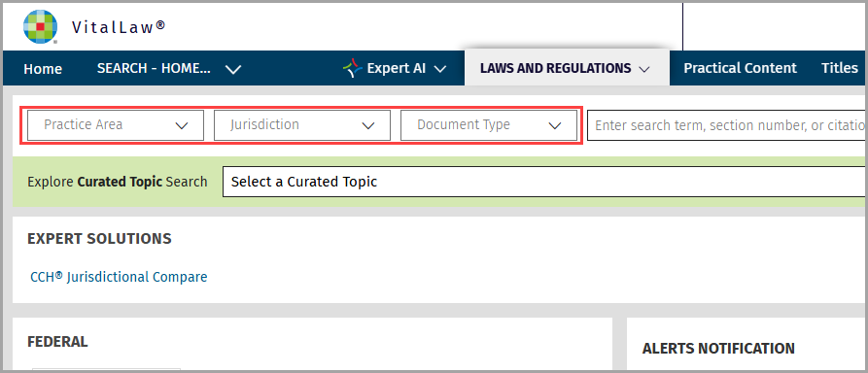The width and height of the screenshot is (868, 373).
Task: Click the ALERTS NOTIFICATION heading
Action: [x=718, y=348]
